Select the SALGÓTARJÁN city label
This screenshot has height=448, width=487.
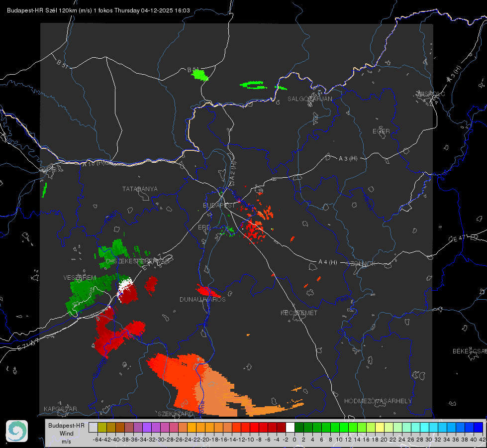coord(309,99)
